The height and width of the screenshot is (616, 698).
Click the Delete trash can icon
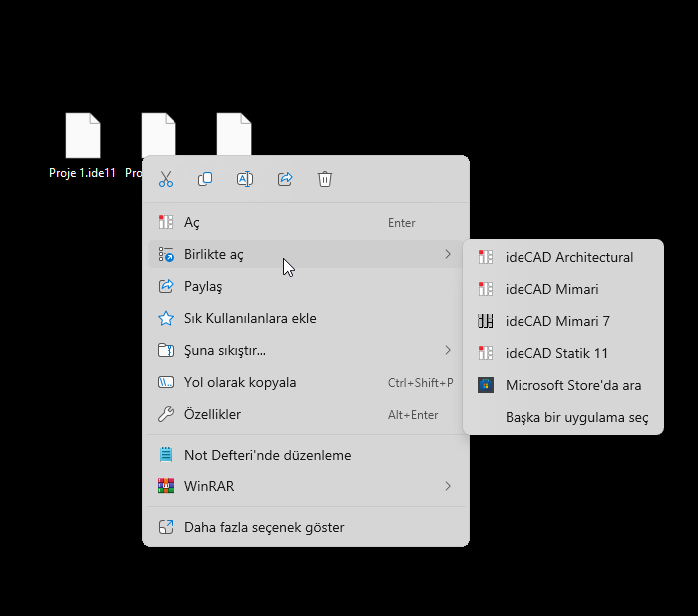[x=325, y=179]
